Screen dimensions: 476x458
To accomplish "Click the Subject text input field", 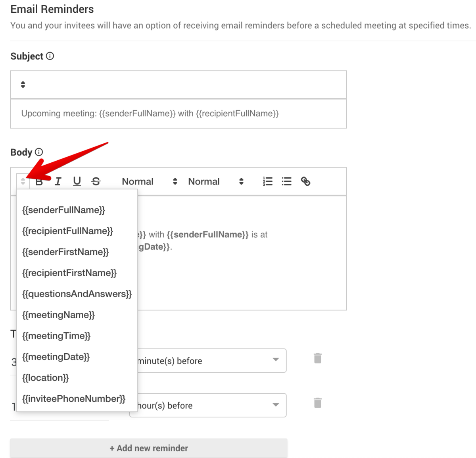I will (178, 114).
